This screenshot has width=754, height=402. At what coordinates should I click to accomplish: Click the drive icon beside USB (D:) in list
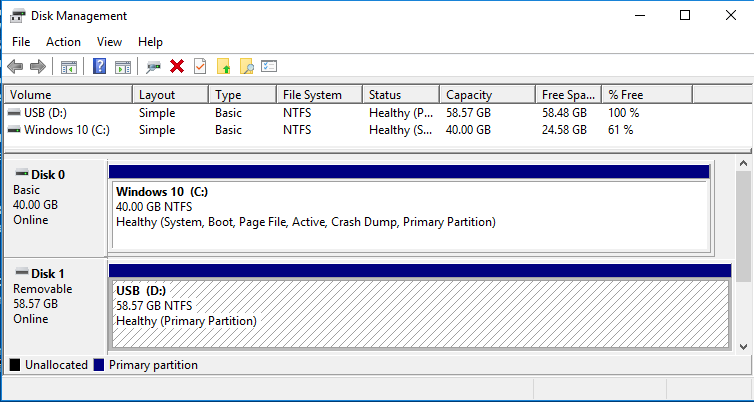(15, 113)
